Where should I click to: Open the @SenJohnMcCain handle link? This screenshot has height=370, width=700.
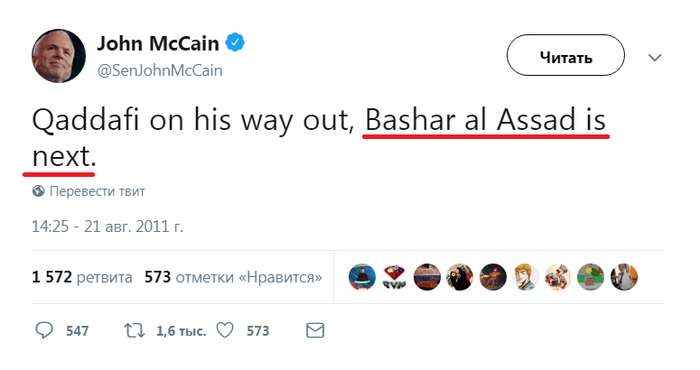160,71
